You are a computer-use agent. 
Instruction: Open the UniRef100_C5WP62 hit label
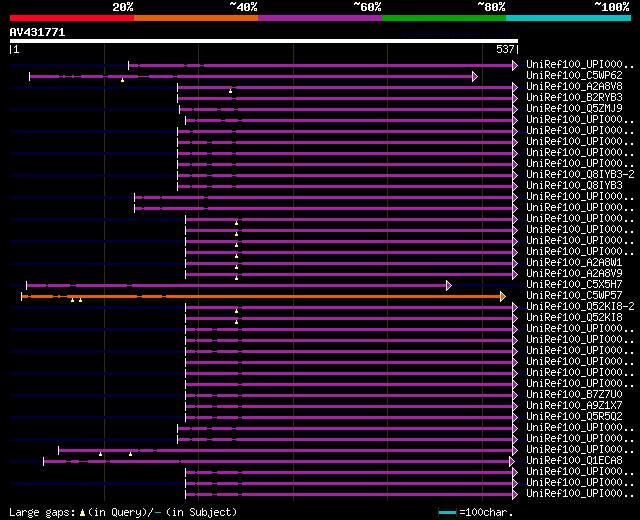[574, 76]
